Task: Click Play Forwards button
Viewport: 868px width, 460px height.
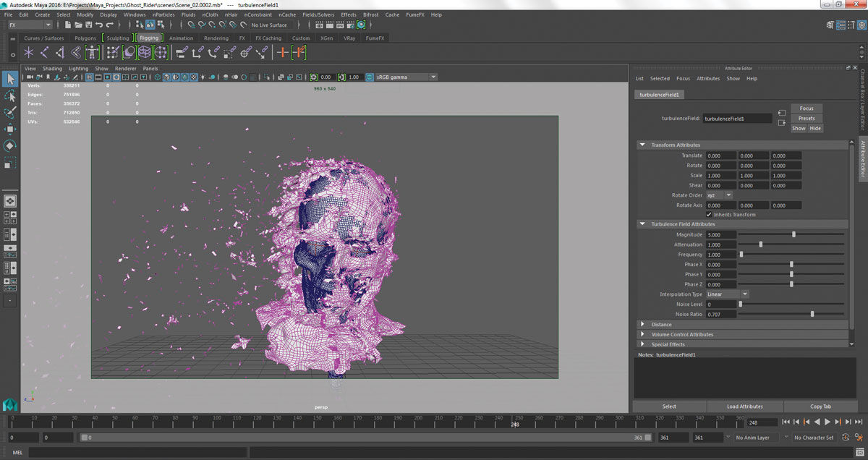Action: (x=827, y=422)
